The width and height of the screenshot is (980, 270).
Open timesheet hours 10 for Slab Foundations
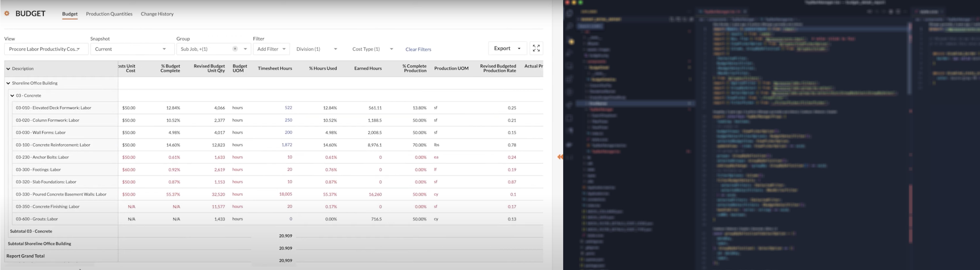tap(290, 182)
